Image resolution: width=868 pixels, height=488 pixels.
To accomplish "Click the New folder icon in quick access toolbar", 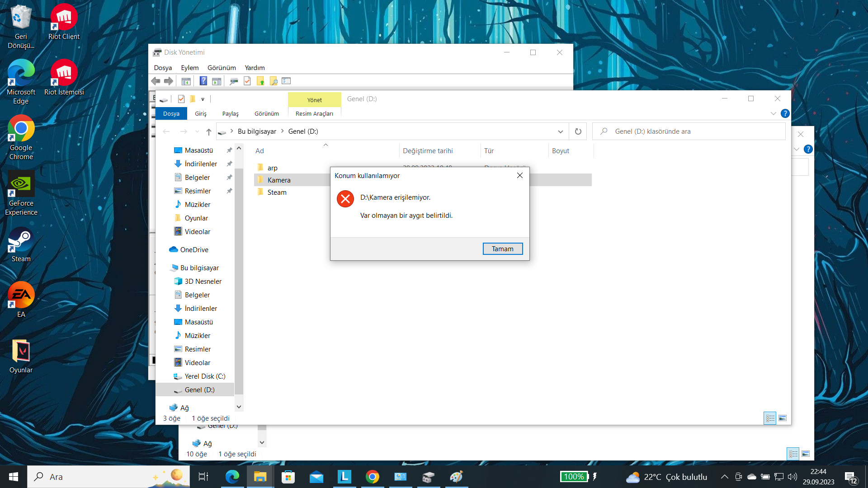I will [193, 99].
